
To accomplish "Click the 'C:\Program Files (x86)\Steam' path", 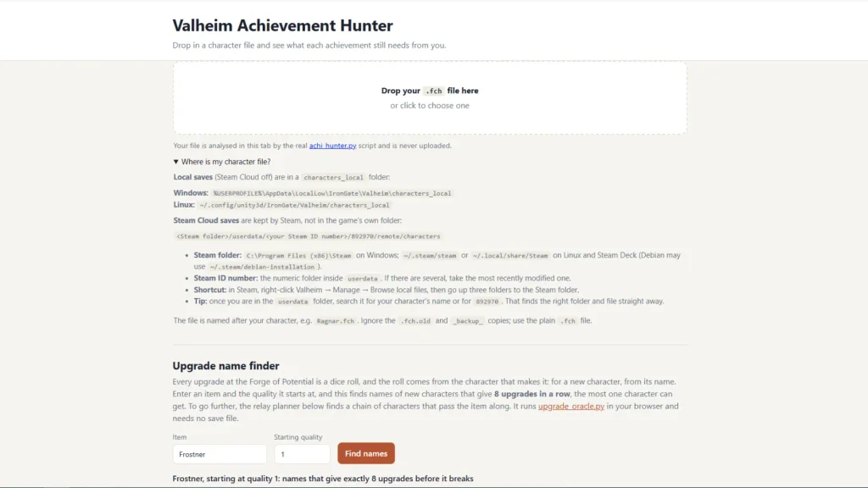I will [x=298, y=256].
